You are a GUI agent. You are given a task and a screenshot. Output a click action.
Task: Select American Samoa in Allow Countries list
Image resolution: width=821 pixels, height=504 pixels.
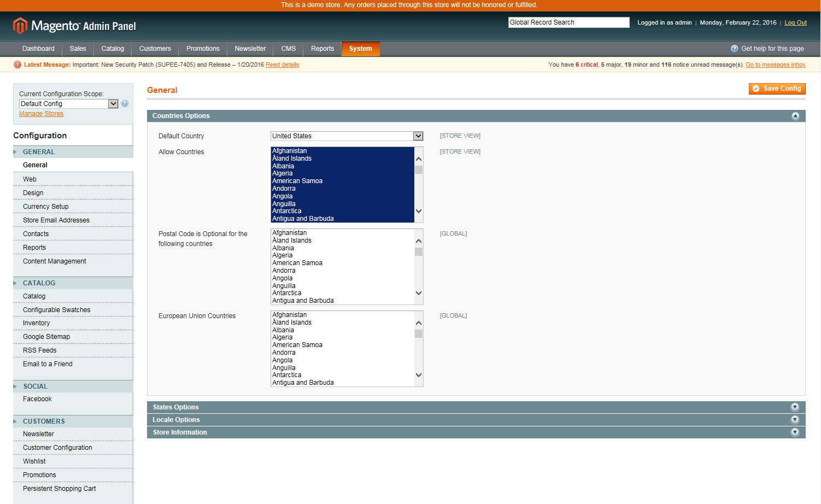343,181
